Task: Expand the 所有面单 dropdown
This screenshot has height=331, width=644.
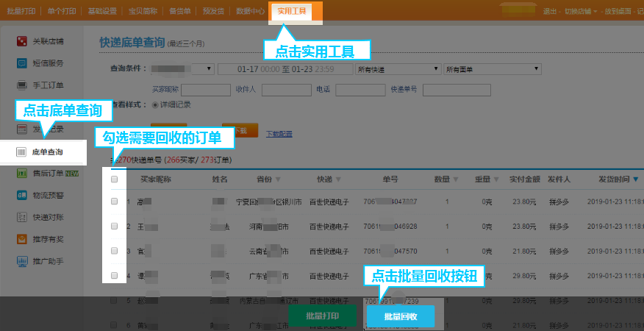Action: pos(493,69)
